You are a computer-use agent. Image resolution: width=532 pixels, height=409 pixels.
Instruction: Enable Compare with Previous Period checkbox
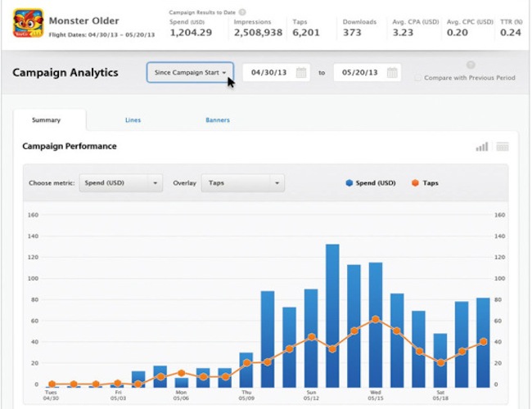coord(418,79)
